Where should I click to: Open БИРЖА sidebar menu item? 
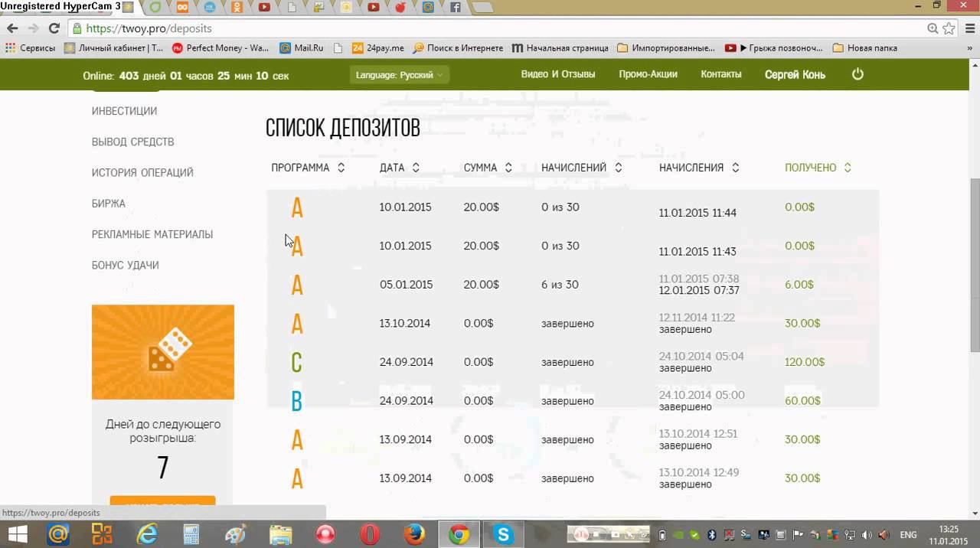coord(109,204)
